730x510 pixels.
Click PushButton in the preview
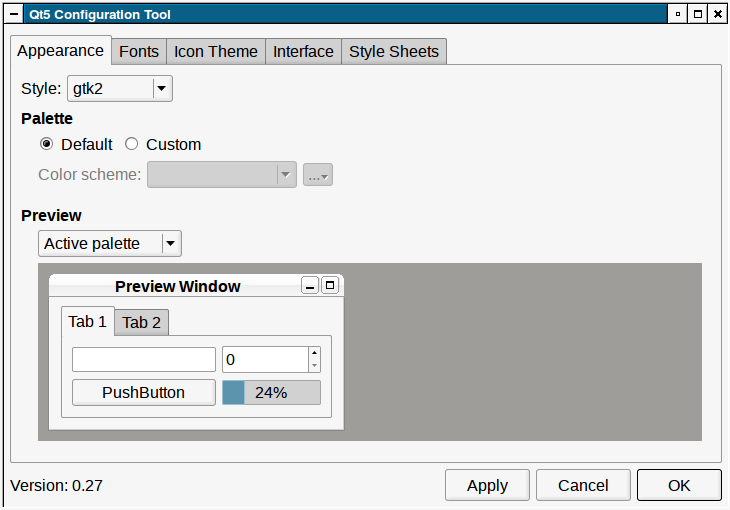click(144, 393)
